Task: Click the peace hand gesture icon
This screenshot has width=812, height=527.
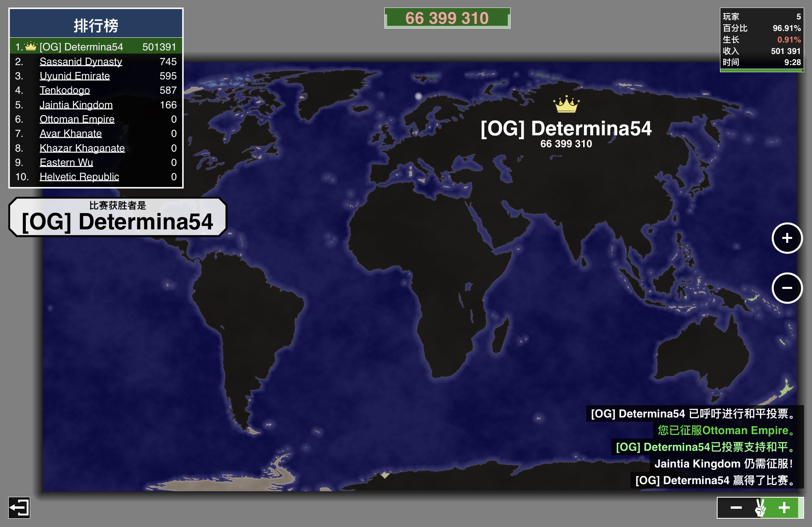Action: (760, 508)
